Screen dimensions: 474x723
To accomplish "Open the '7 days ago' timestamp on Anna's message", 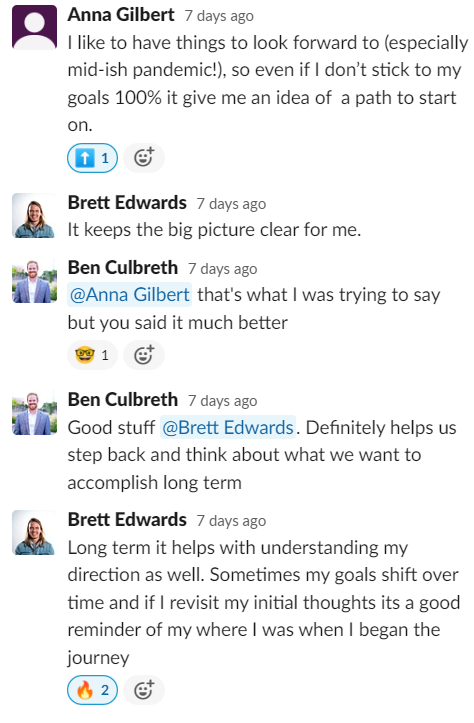I will tap(219, 16).
